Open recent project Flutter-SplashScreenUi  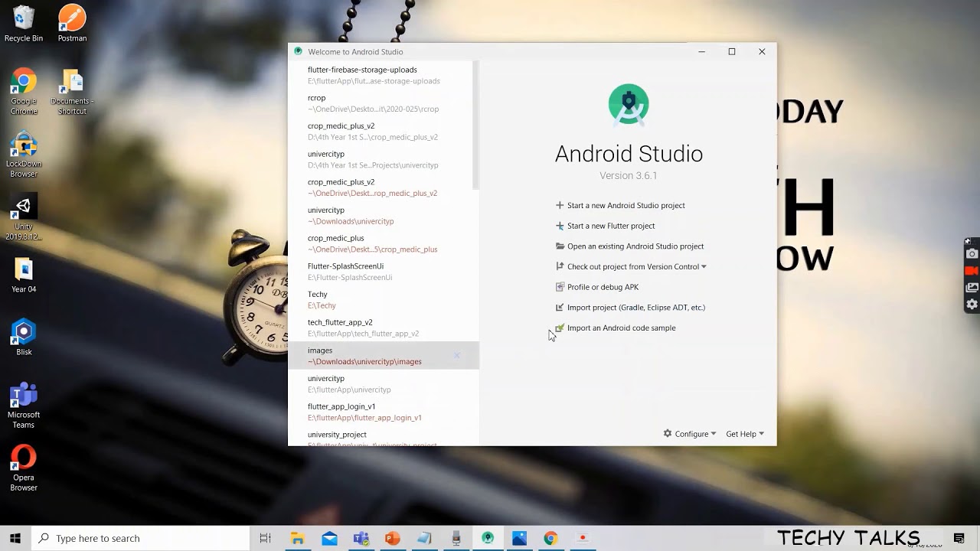point(381,272)
